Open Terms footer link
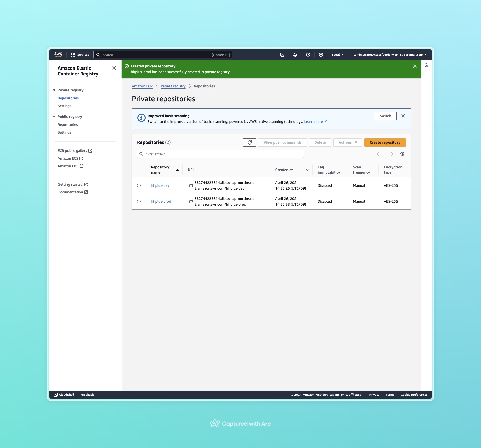This screenshot has width=481, height=448. click(390, 395)
